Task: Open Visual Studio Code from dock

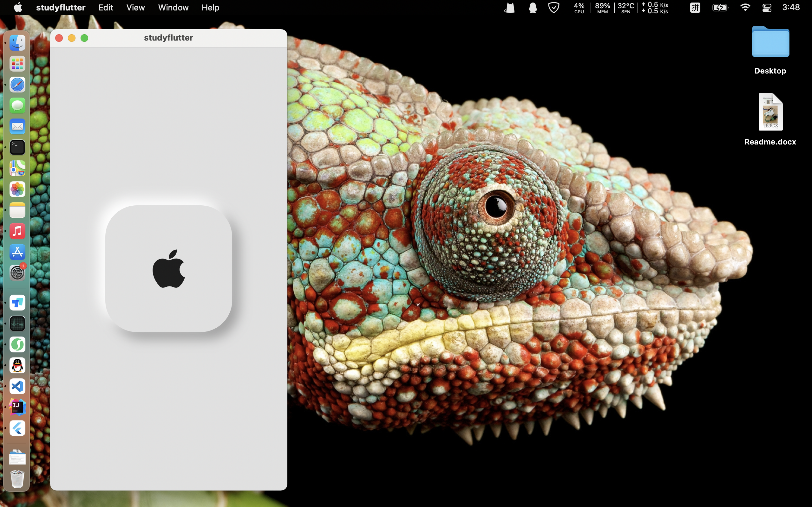Action: (17, 386)
